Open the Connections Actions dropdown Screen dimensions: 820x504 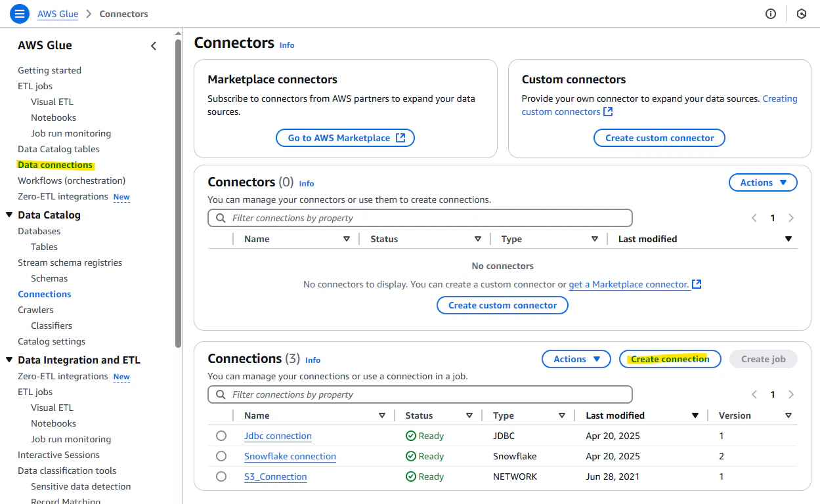576,359
